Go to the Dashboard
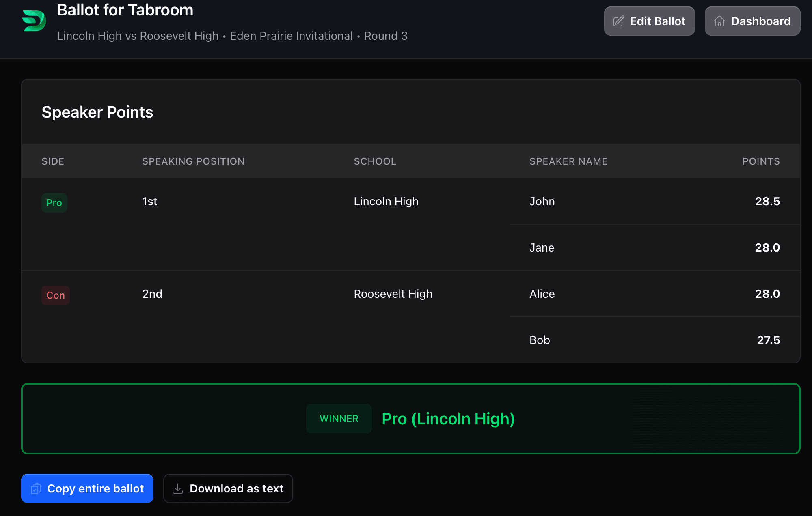 (753, 21)
